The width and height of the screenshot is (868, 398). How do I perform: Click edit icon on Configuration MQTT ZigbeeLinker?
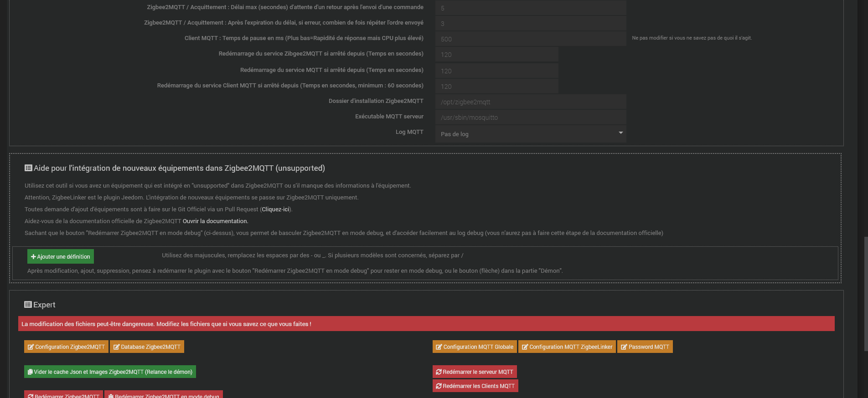pos(525,347)
